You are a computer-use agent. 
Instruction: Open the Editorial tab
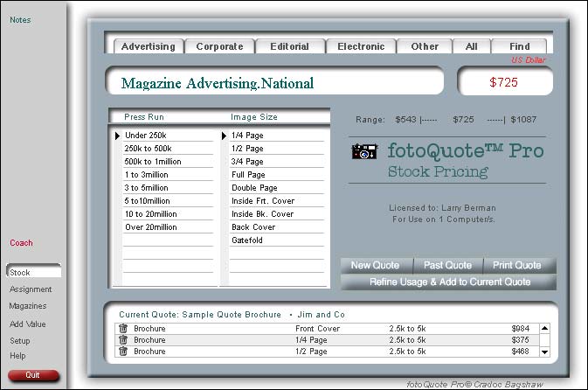click(x=289, y=46)
